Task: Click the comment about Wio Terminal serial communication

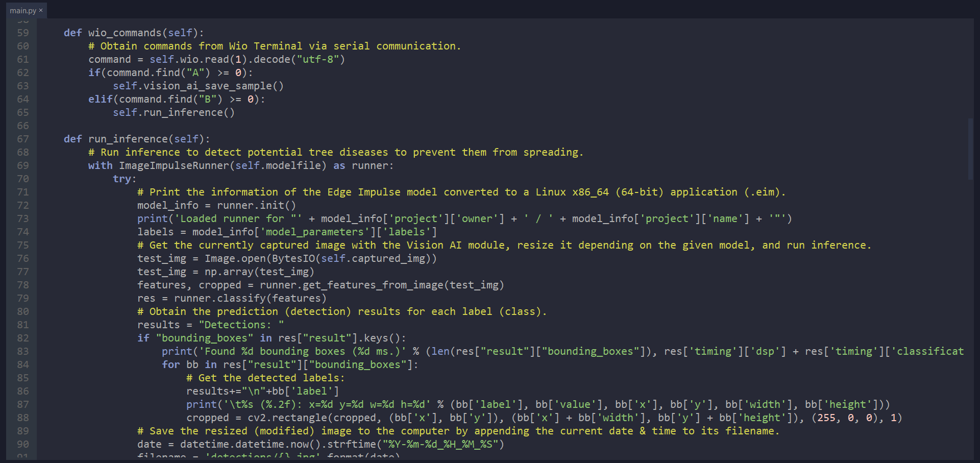Action: 275,46
